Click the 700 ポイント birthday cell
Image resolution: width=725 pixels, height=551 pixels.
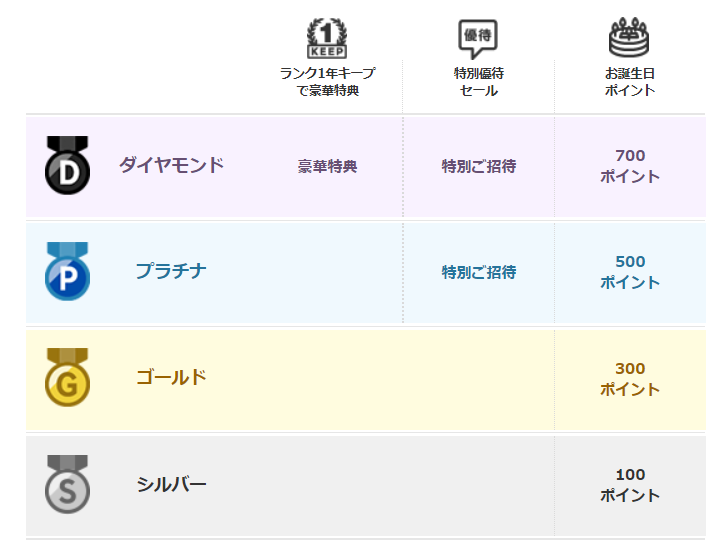(x=630, y=166)
